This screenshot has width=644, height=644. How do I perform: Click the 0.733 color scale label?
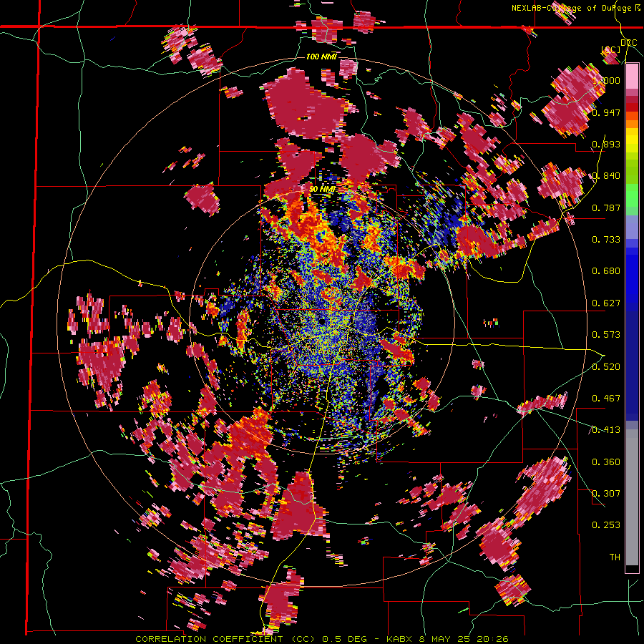(606, 240)
